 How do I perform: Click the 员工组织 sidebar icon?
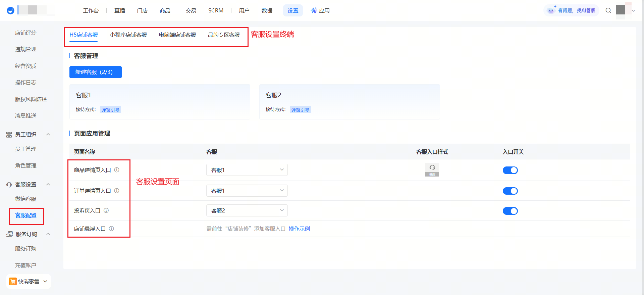click(9, 135)
